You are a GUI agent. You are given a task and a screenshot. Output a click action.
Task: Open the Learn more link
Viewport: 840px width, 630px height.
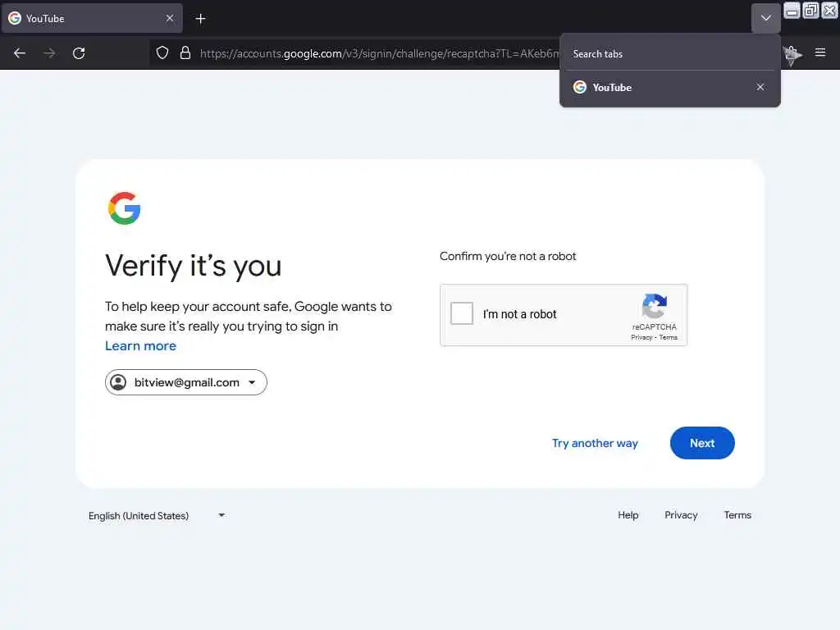click(140, 346)
